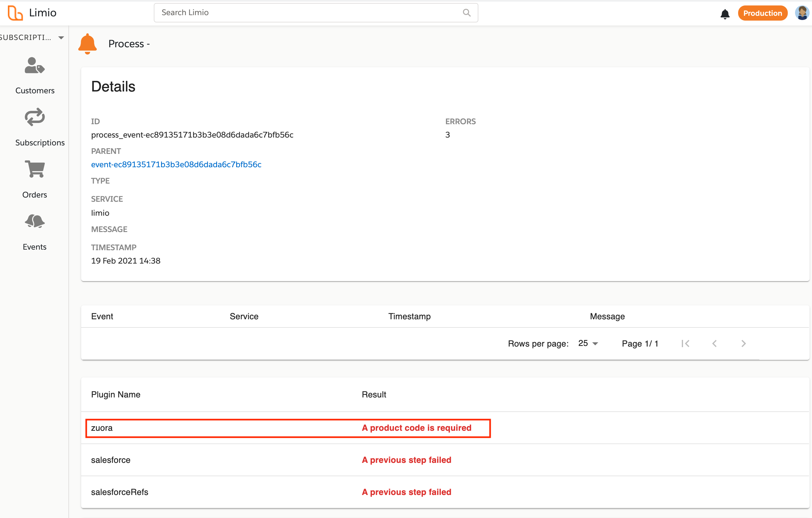Screen dimensions: 812x518
Task: Go to first page of table
Action: coord(685,344)
